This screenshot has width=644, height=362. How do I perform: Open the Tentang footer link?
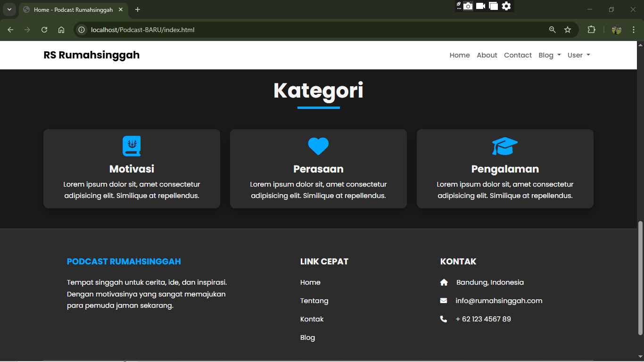[x=314, y=301]
